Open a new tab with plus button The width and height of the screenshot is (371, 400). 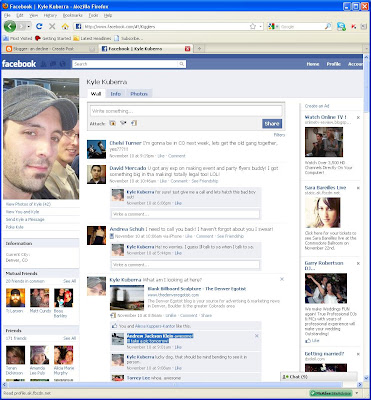199,49
